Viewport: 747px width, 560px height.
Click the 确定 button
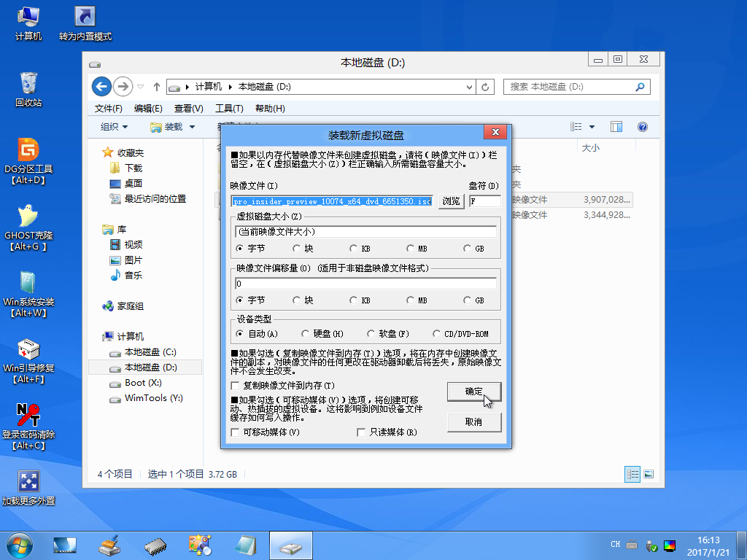[474, 392]
